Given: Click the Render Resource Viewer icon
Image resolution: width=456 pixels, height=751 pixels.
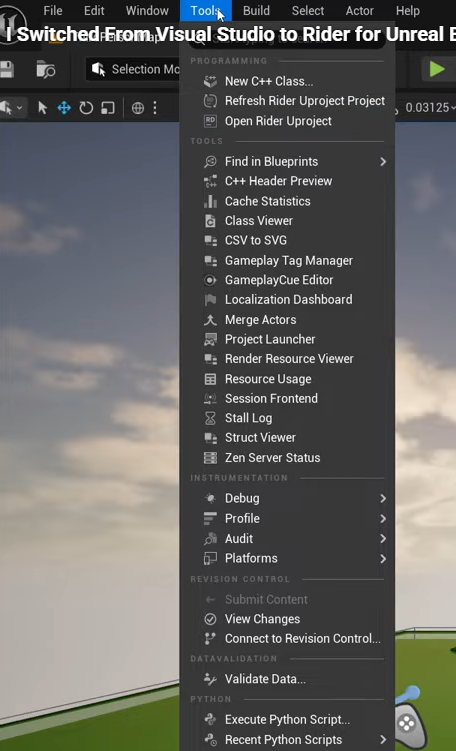Looking at the screenshot, I should coord(210,359).
